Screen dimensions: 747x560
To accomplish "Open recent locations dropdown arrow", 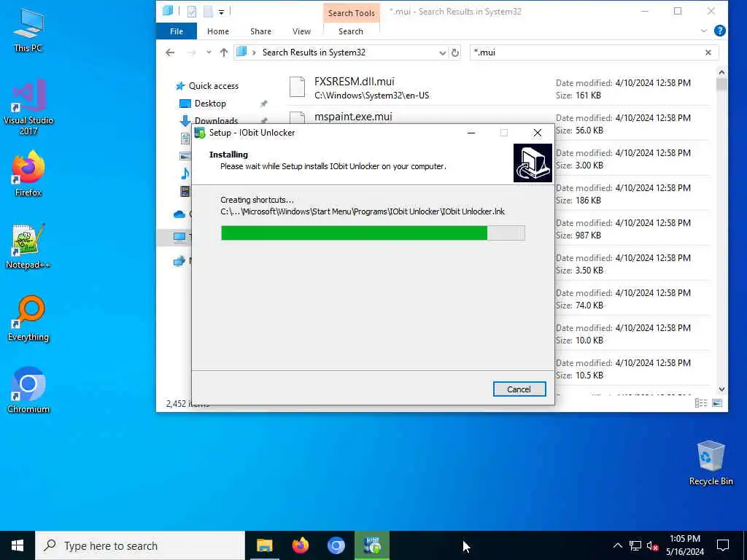I will [209, 52].
